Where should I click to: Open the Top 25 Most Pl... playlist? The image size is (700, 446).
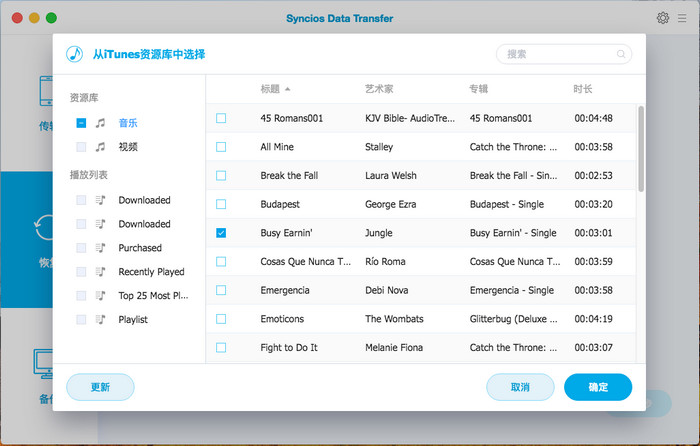[x=153, y=296]
